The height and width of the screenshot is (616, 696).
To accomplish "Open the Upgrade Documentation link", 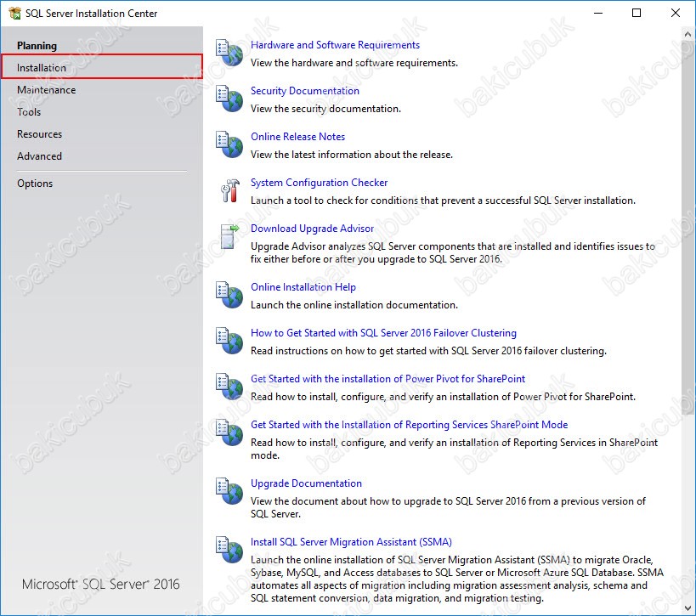I will tap(306, 483).
